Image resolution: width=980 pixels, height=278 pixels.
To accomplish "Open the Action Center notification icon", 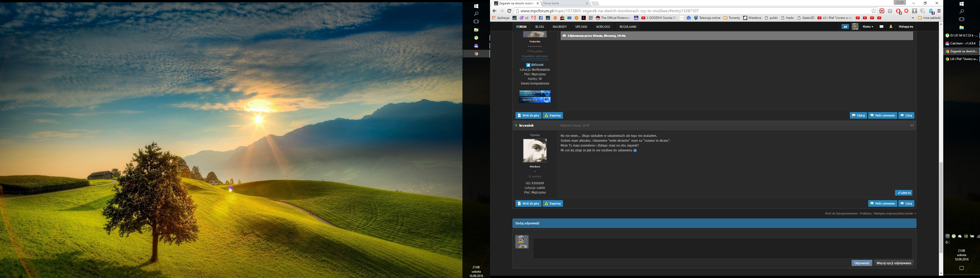I will (x=961, y=269).
